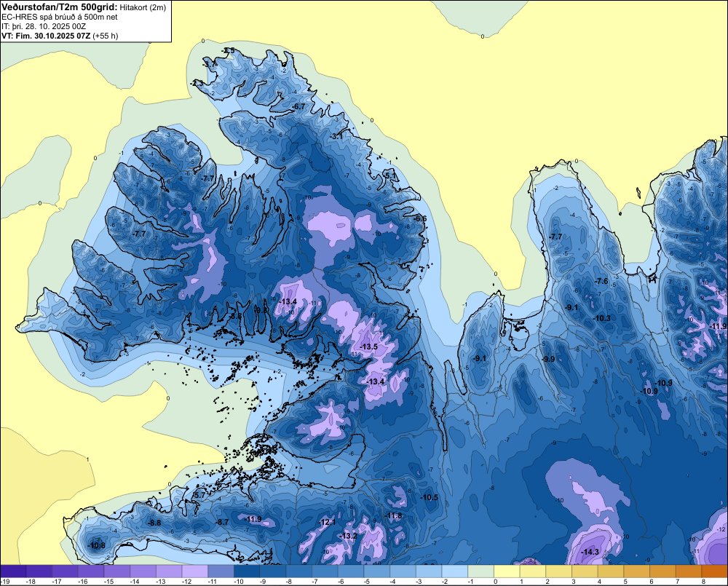
Task: Pick the light blue legend swatch between -2 and -1
Action: [455, 571]
